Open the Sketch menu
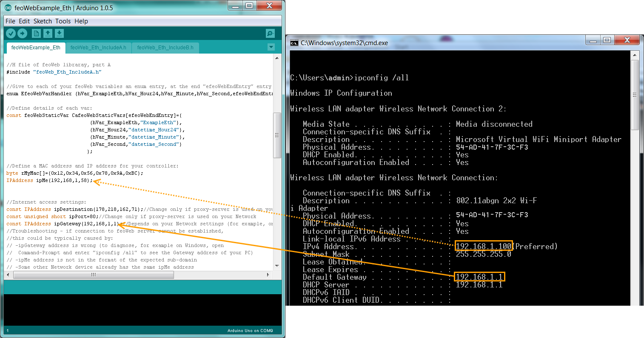The height and width of the screenshot is (338, 644). pos(43,21)
